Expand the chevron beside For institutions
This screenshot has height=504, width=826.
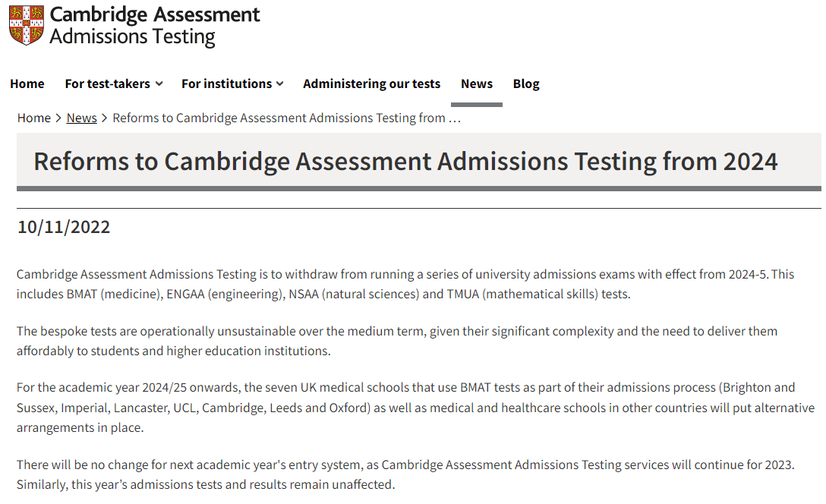[x=279, y=83]
